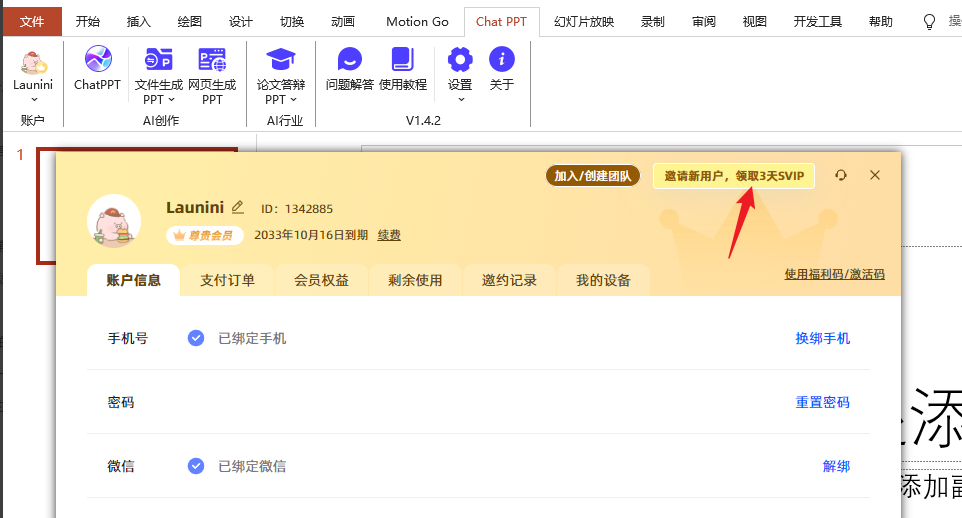The height and width of the screenshot is (518, 962).
Task: Click 使用福利码/激活码 link
Action: click(x=834, y=274)
